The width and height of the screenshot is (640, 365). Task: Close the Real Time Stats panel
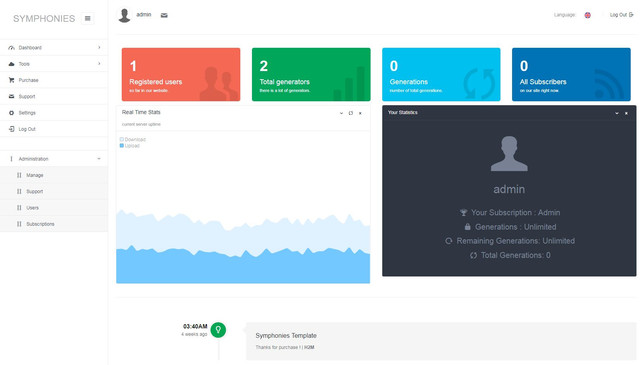360,113
